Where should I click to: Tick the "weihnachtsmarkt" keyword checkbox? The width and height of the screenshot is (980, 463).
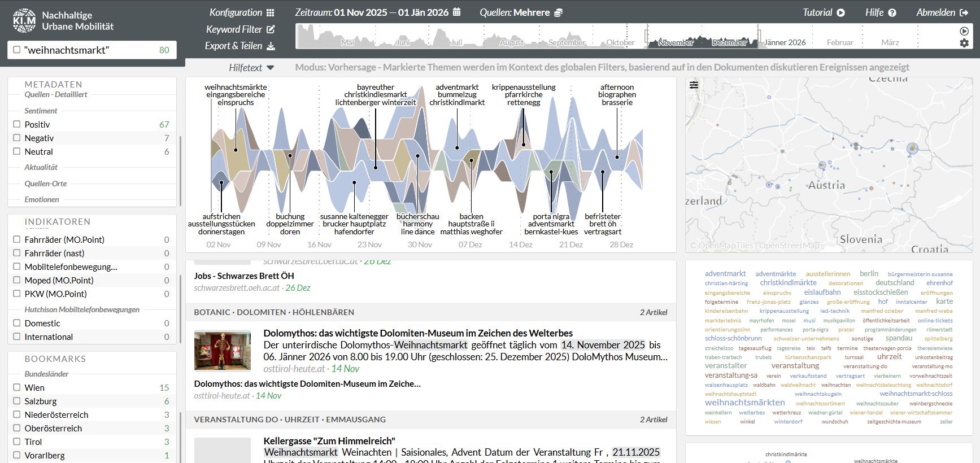coord(17,50)
